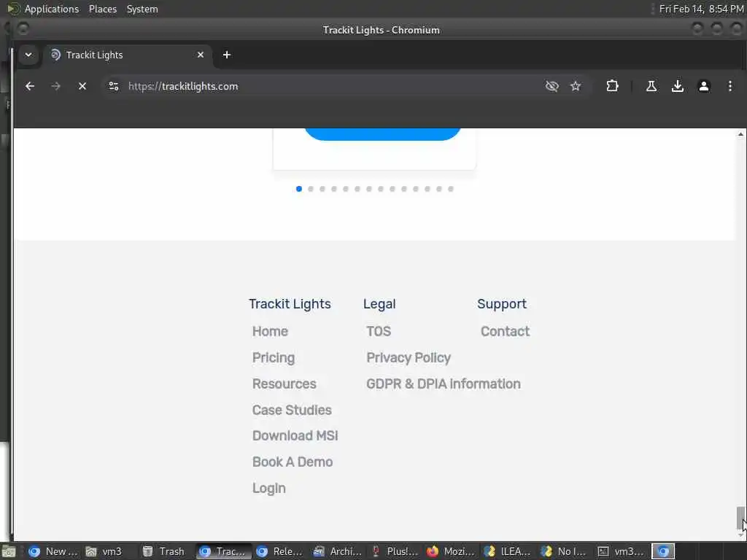This screenshot has width=747, height=560.
Task: Open GDPR & DPIA Information link
Action: pyautogui.click(x=444, y=384)
